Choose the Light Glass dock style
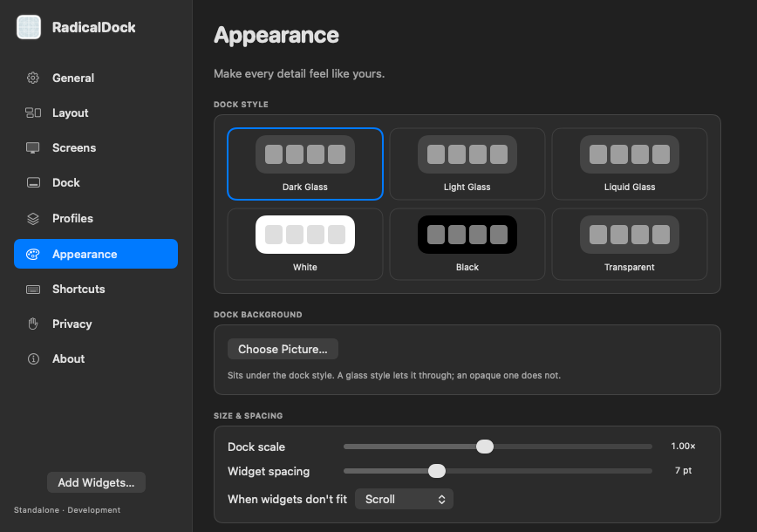Screen dimensions: 757x532 click(467, 164)
